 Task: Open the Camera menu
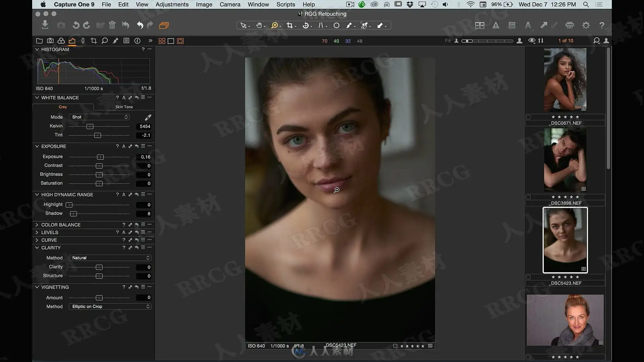tap(230, 4)
